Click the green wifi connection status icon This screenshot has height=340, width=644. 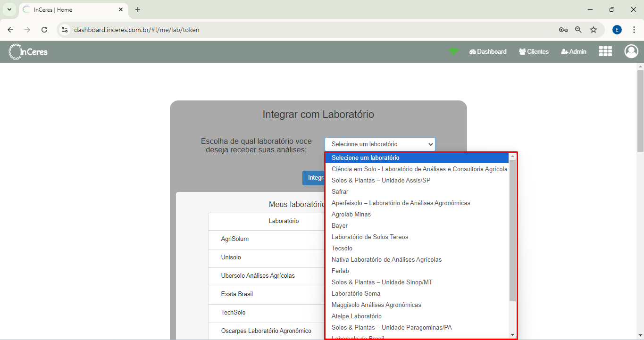[453, 51]
